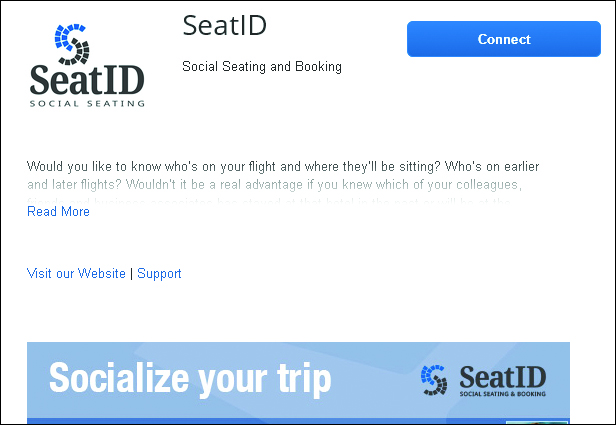Select the Social Seating and Booking subtitle

262,66
